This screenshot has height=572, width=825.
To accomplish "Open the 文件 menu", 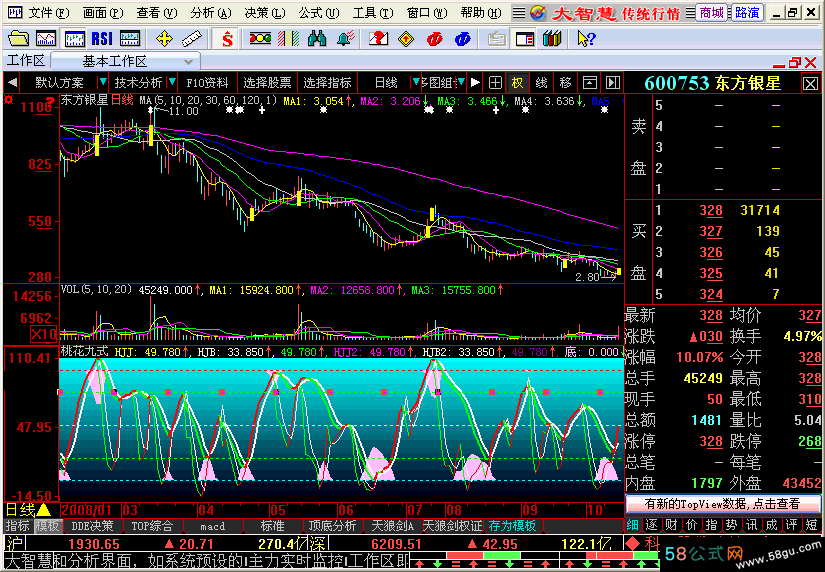I will [x=48, y=13].
